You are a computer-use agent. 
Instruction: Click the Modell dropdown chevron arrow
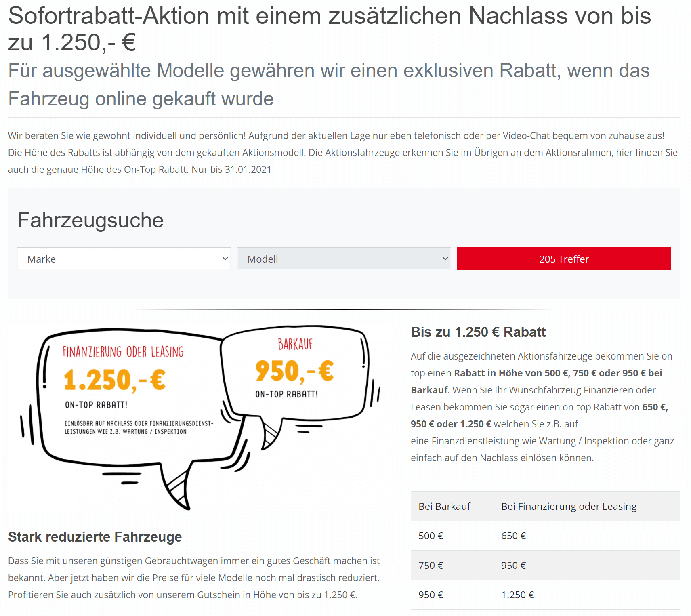tap(445, 259)
